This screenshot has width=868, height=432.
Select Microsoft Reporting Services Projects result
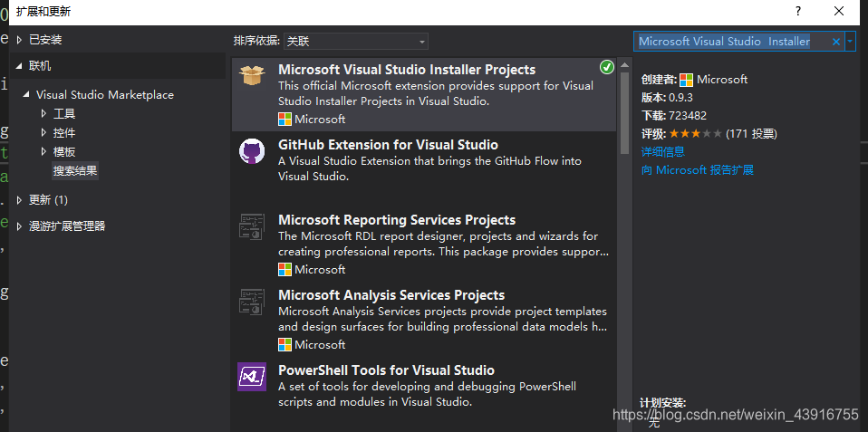click(423, 244)
